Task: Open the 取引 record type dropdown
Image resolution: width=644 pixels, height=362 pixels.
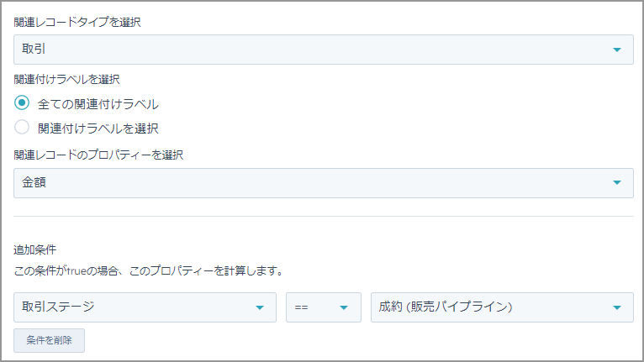Action: 323,50
